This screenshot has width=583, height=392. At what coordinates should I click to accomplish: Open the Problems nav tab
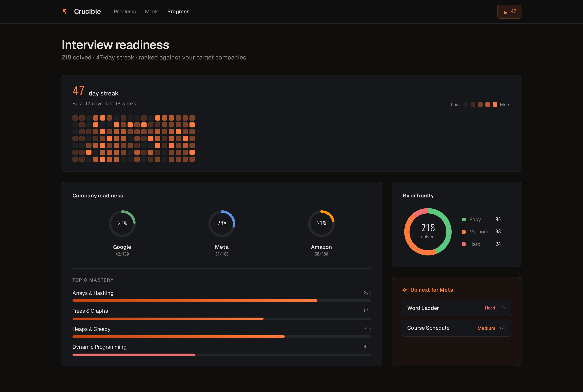point(125,12)
